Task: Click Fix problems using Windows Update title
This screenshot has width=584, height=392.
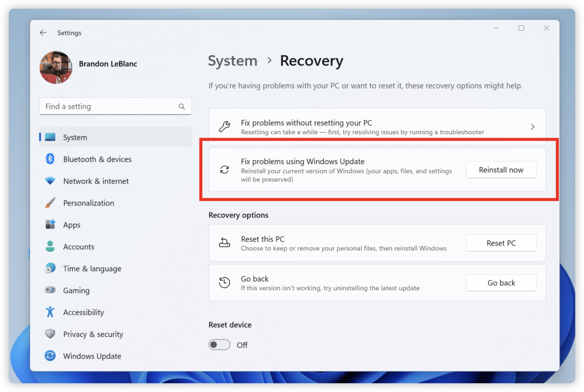Action: point(303,162)
